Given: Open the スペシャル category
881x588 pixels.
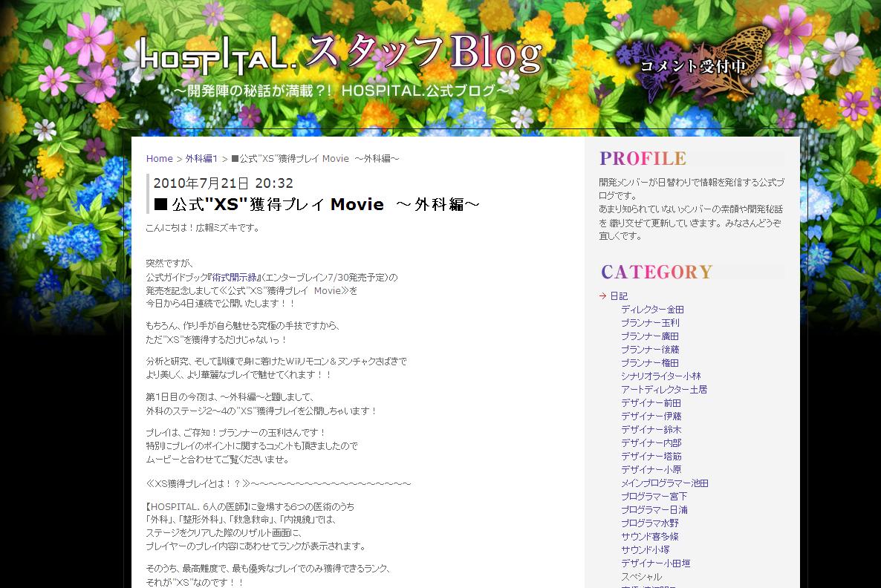Looking at the screenshot, I should 641,577.
